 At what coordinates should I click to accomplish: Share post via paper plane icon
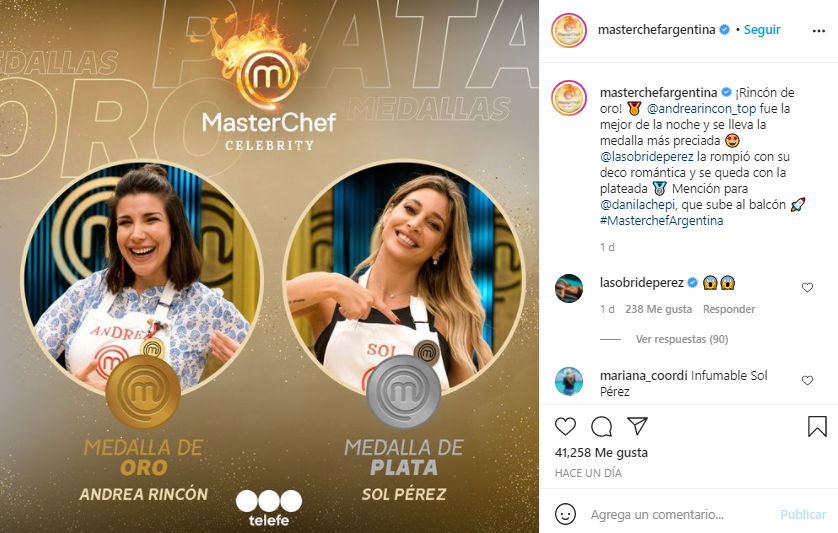pos(638,426)
